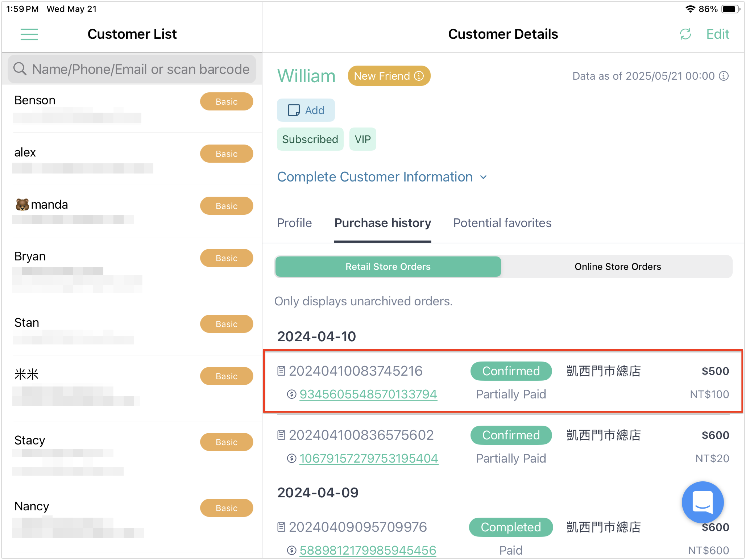Select the VIP tag
The height and width of the screenshot is (560, 746).
(362, 139)
